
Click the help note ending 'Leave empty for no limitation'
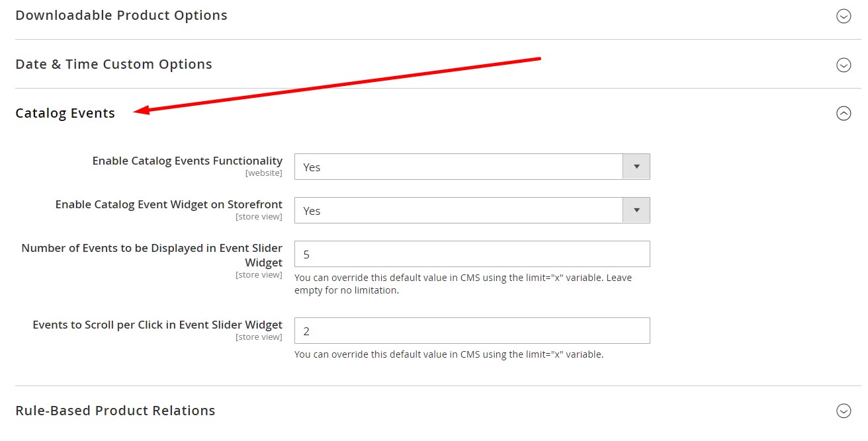coord(462,284)
